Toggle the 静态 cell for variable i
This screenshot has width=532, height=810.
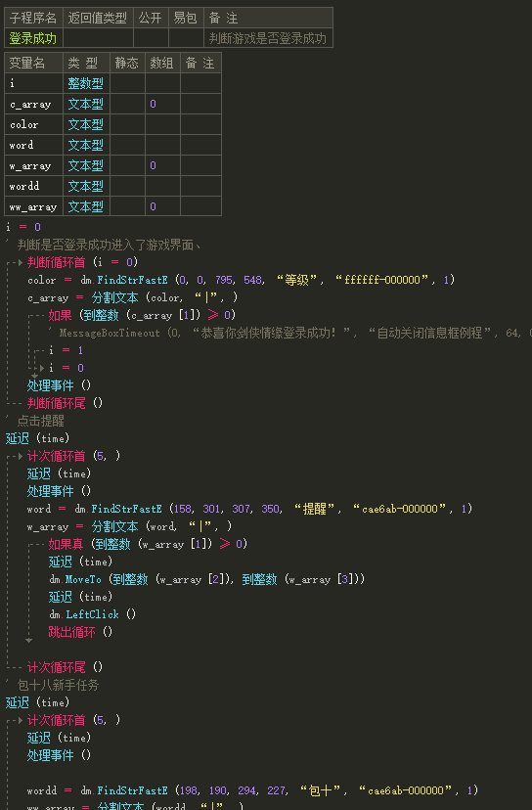(127, 83)
